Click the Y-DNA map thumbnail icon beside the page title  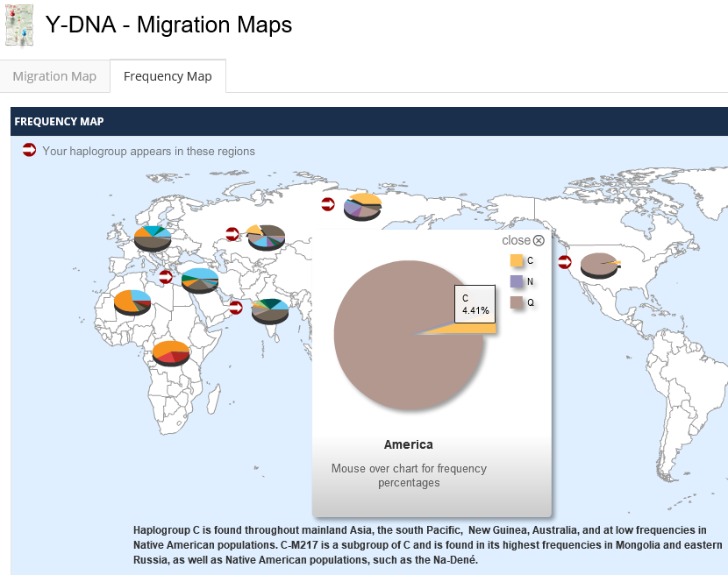19,25
